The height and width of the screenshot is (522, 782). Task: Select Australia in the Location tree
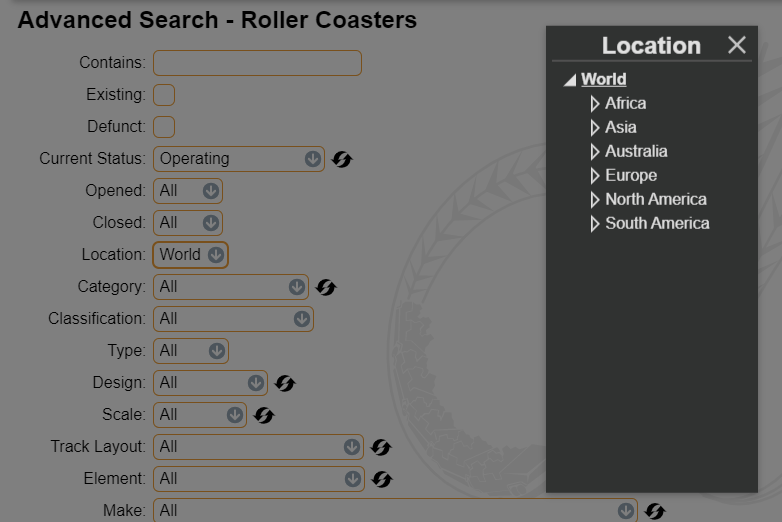(636, 151)
